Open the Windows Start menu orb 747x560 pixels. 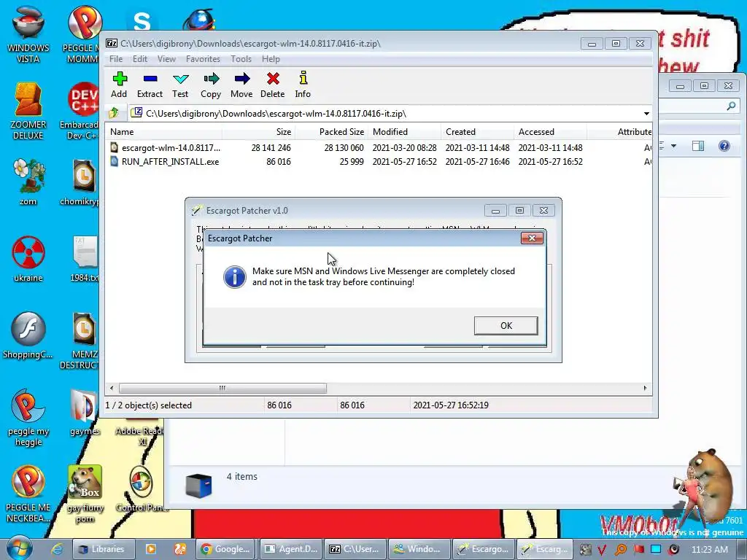coord(18,548)
